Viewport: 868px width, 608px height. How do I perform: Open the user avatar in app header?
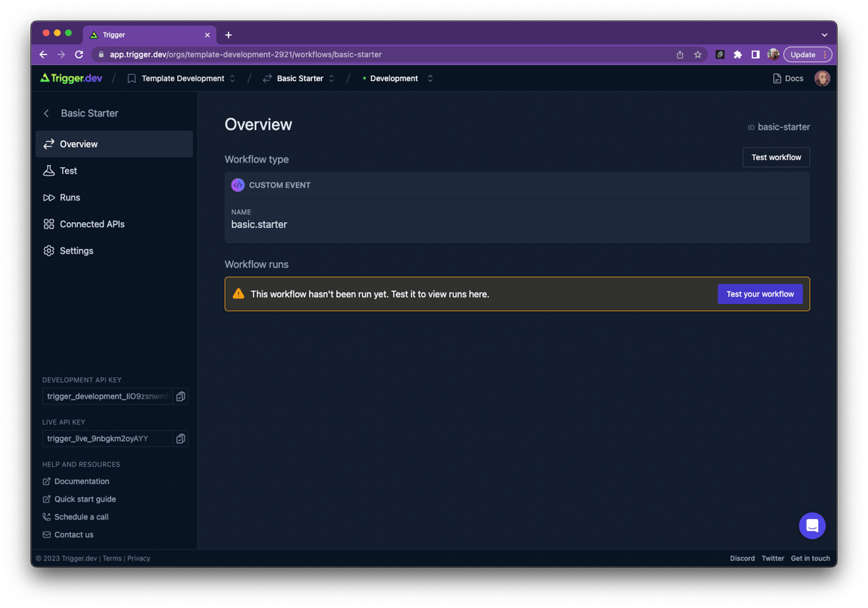(822, 78)
